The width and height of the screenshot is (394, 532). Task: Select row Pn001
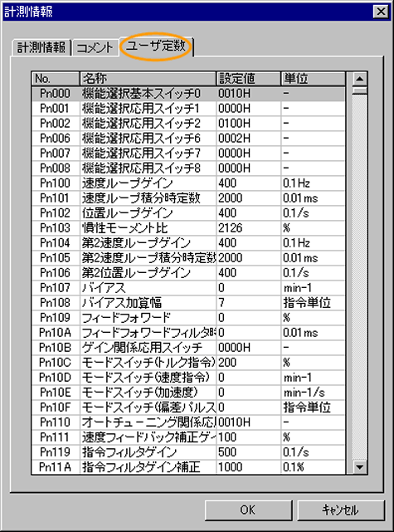[x=188, y=109]
